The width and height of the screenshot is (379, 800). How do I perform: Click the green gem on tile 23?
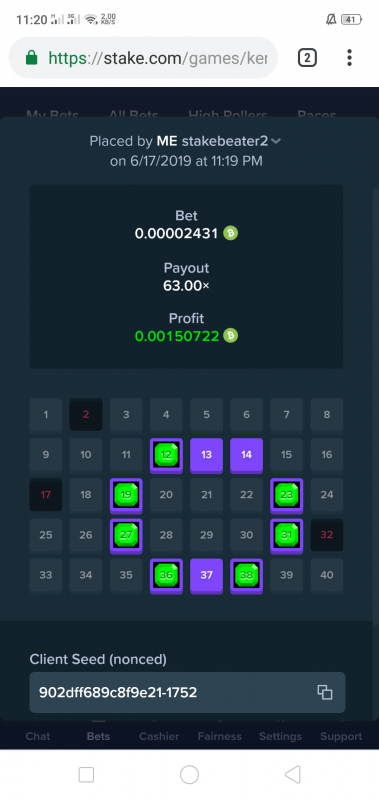287,494
